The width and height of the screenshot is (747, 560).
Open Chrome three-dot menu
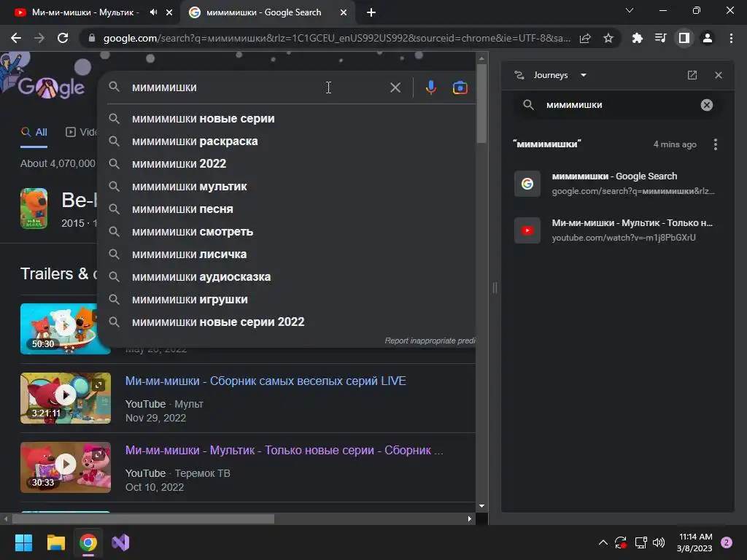(x=731, y=38)
